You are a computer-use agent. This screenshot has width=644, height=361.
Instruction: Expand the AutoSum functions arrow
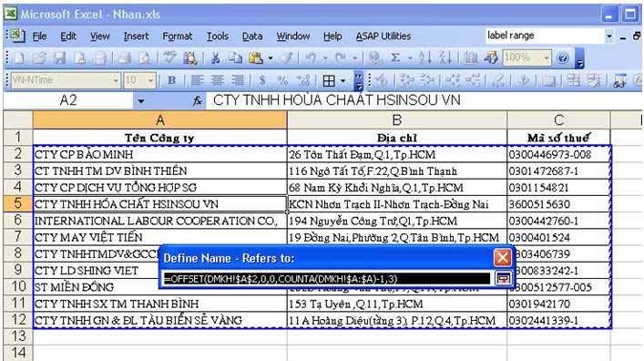(410, 58)
